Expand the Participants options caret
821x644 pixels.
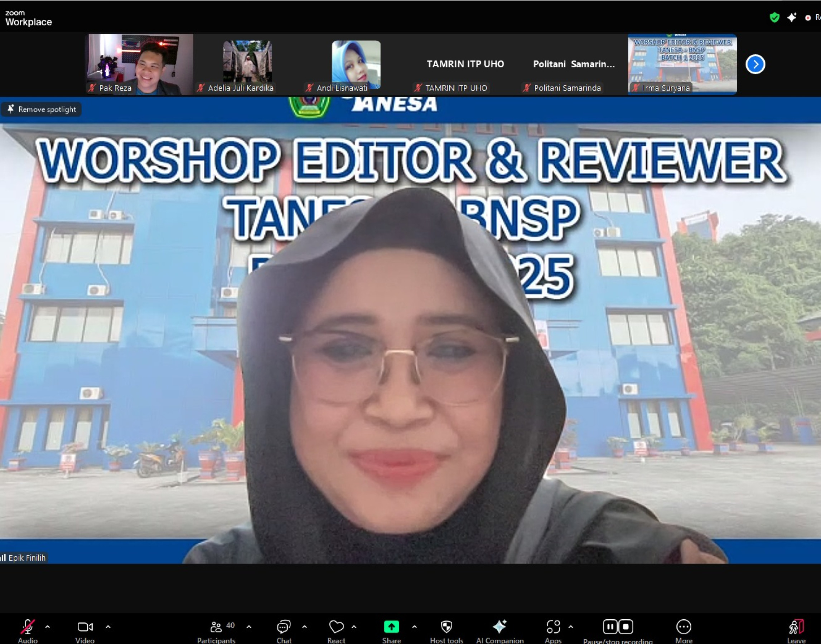coord(249,627)
